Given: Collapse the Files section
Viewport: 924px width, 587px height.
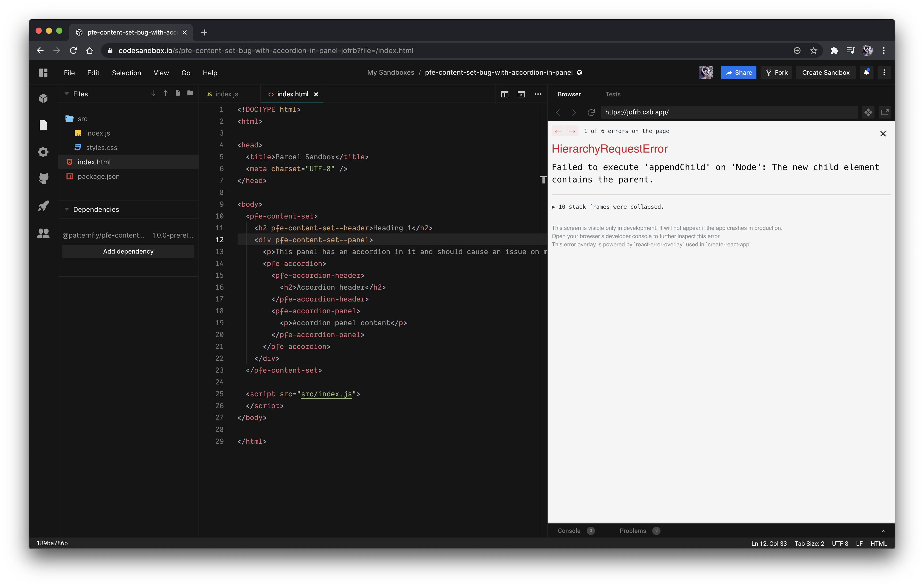Looking at the screenshot, I should point(67,94).
